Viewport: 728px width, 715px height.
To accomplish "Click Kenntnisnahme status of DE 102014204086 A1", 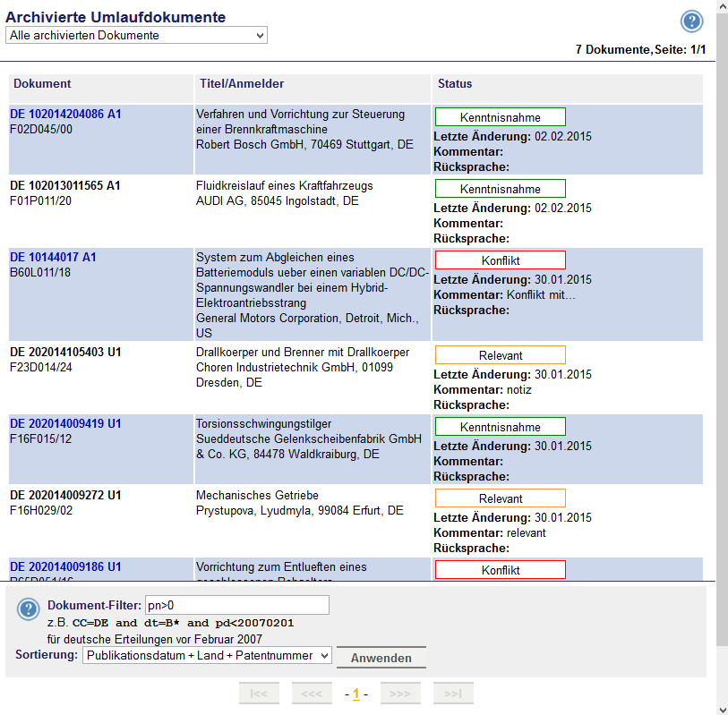I will [x=500, y=117].
